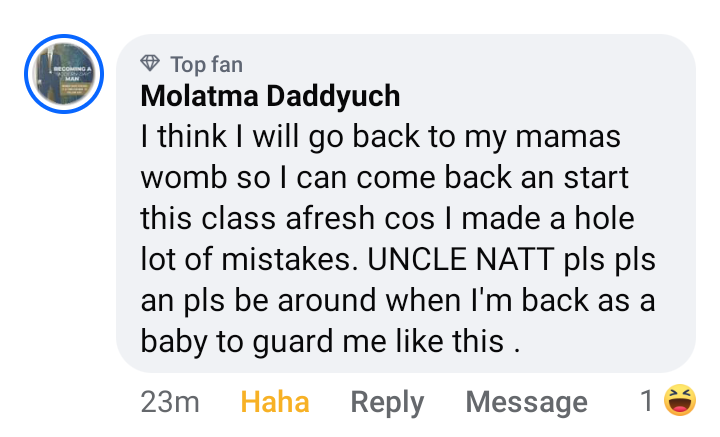Screen dimensions: 720x437
Task: Select the "Top fan" badge label
Action: (206, 64)
